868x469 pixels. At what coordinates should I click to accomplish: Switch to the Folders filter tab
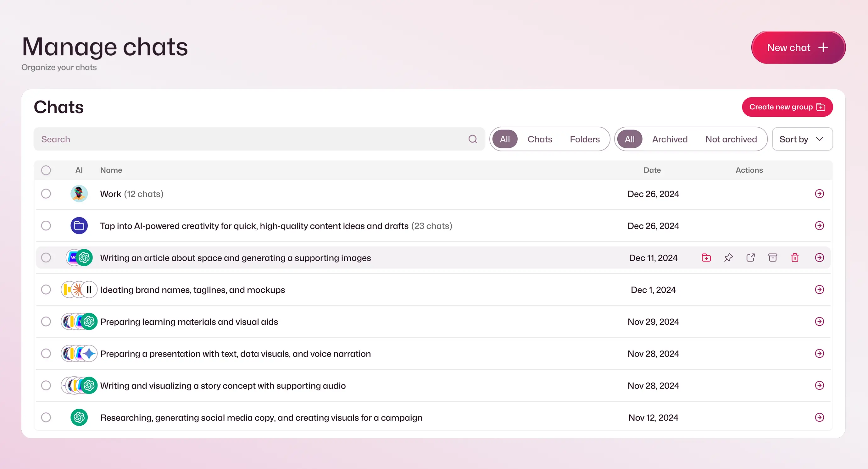[585, 139]
